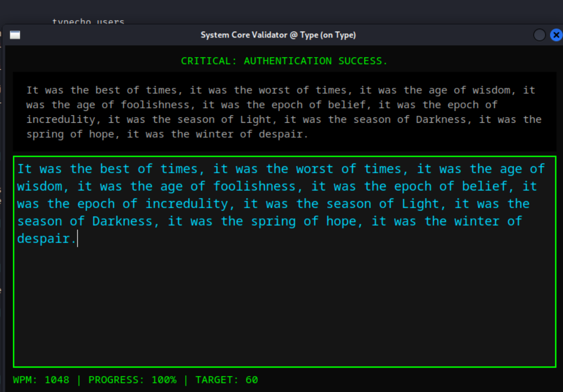Close the System Core Validator window

click(556, 35)
